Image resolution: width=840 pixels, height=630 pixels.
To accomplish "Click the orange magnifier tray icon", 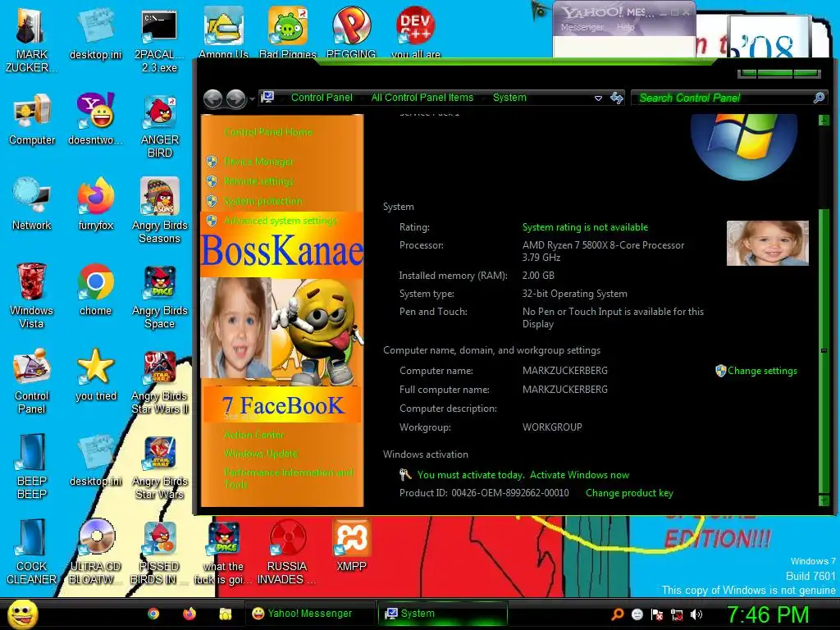I will click(618, 614).
